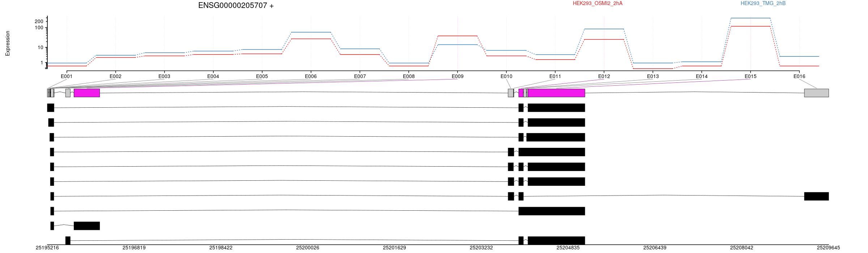Click the 100 tick on the expression axis
Viewport: 868px width, 253px height.
point(39,28)
